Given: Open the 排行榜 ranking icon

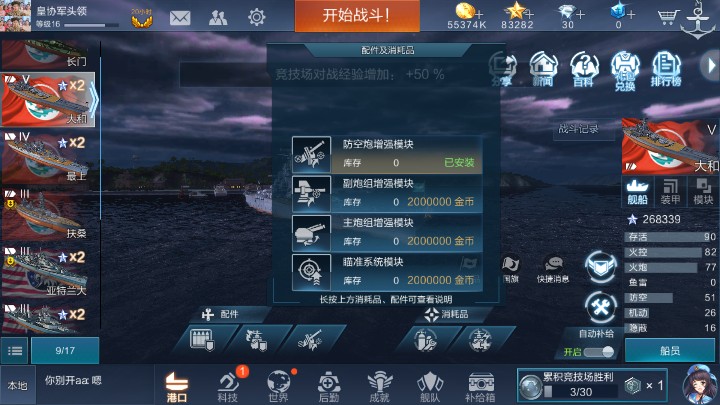Looking at the screenshot, I should coord(666,69).
